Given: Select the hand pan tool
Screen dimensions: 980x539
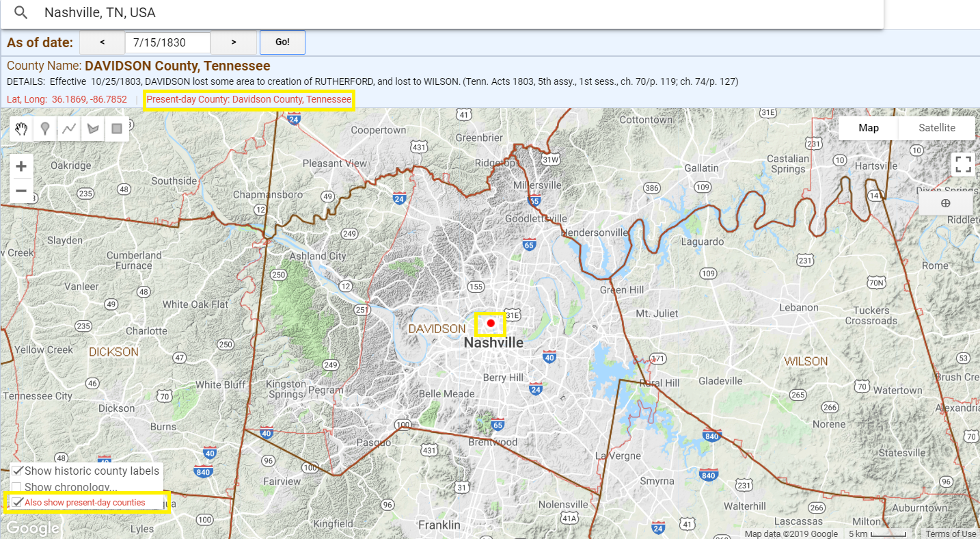Looking at the screenshot, I should (21, 128).
